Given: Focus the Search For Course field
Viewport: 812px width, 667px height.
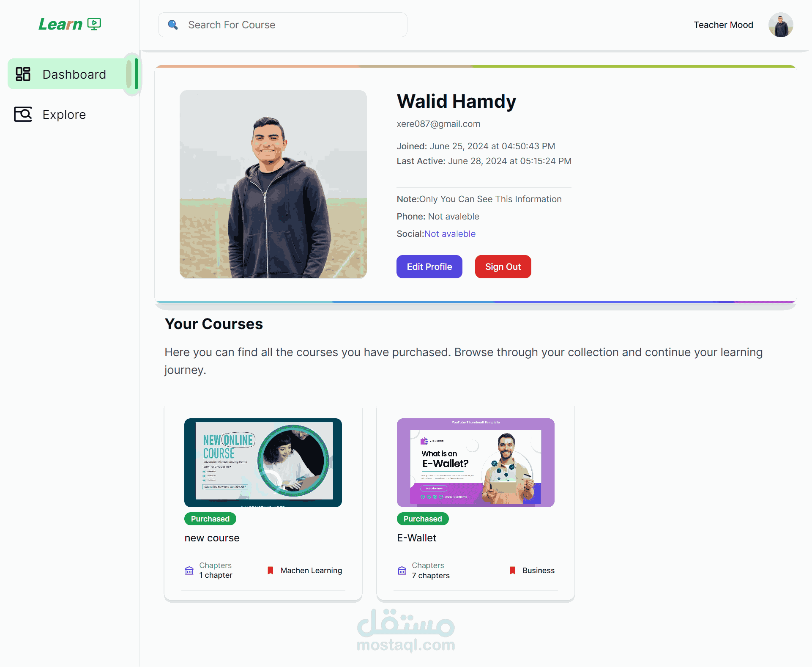Looking at the screenshot, I should click(x=282, y=25).
